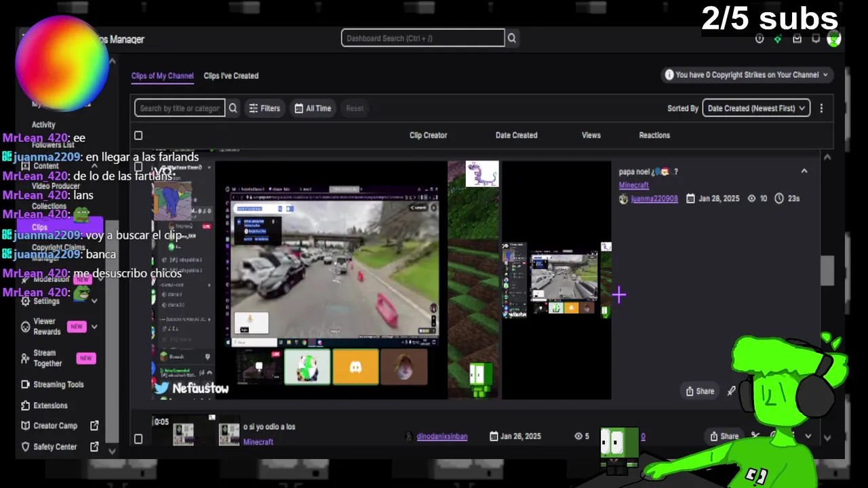Click the Viewer Rewards smiley icon
The height and width of the screenshot is (488, 868).
(x=26, y=327)
